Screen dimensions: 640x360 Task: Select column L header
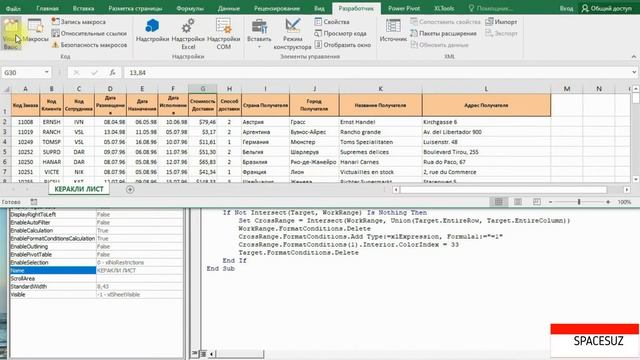(486, 89)
